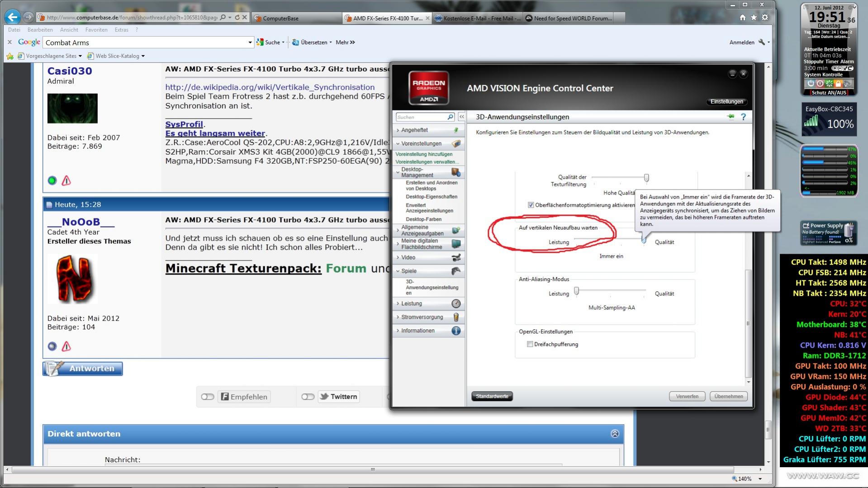This screenshot has height=488, width=868.
Task: Click the Standardwerte button
Action: coord(492,397)
